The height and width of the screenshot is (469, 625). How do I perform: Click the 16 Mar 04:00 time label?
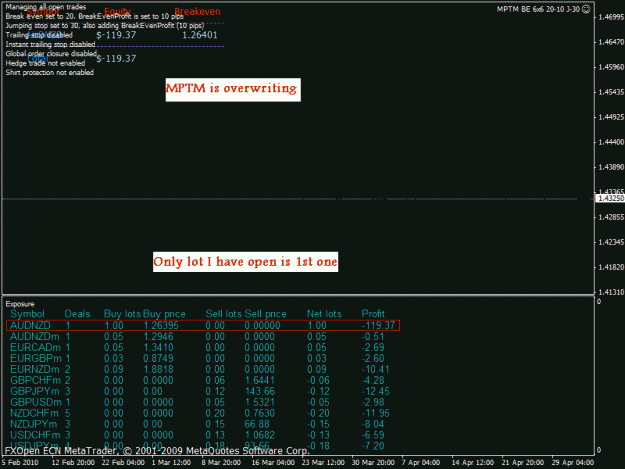(x=273, y=463)
